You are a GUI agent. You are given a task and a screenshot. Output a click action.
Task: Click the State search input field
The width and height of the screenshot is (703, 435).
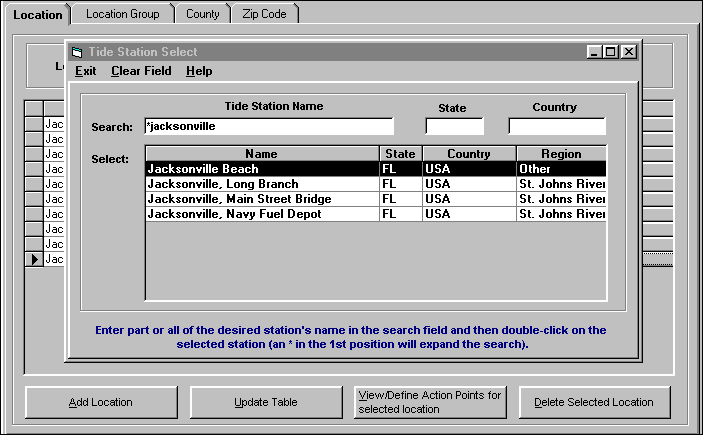[x=454, y=127]
